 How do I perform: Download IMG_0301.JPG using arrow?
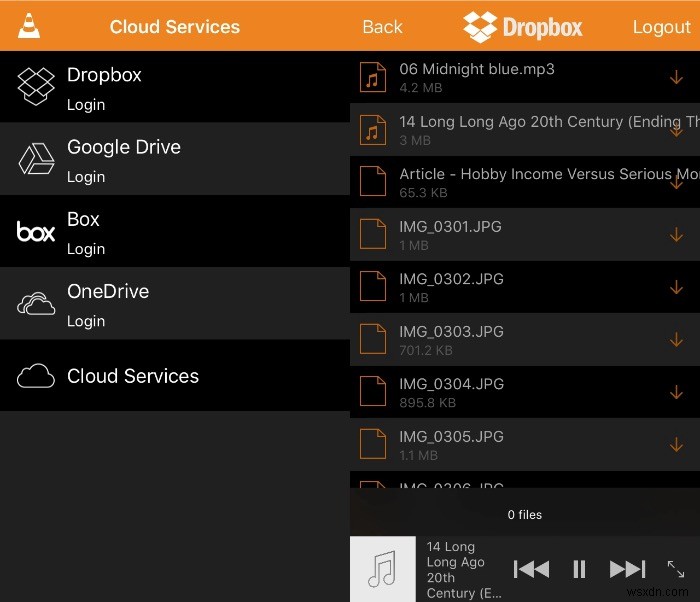(x=676, y=234)
